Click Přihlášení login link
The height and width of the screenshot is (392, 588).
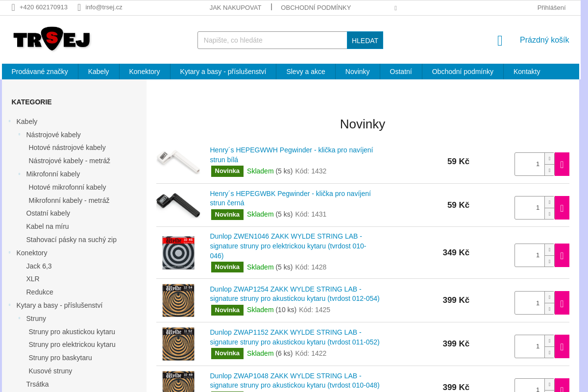(x=551, y=7)
